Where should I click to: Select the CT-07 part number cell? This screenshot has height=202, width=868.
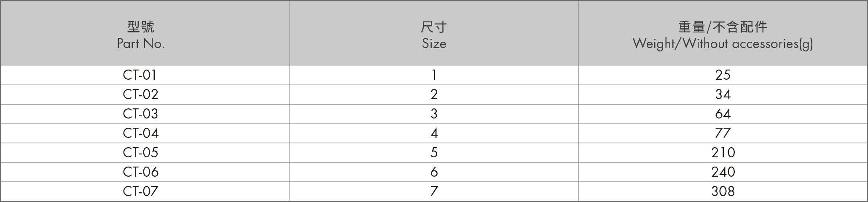pyautogui.click(x=140, y=191)
